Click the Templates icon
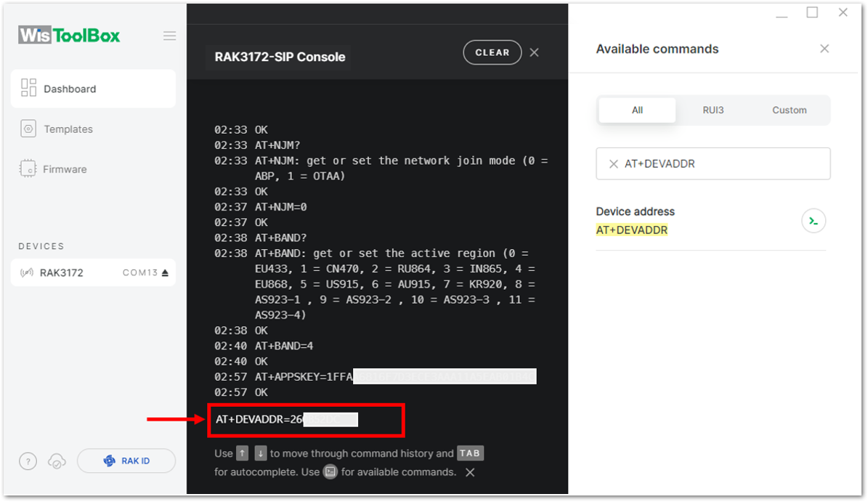This screenshot has width=868, height=502. coord(28,129)
